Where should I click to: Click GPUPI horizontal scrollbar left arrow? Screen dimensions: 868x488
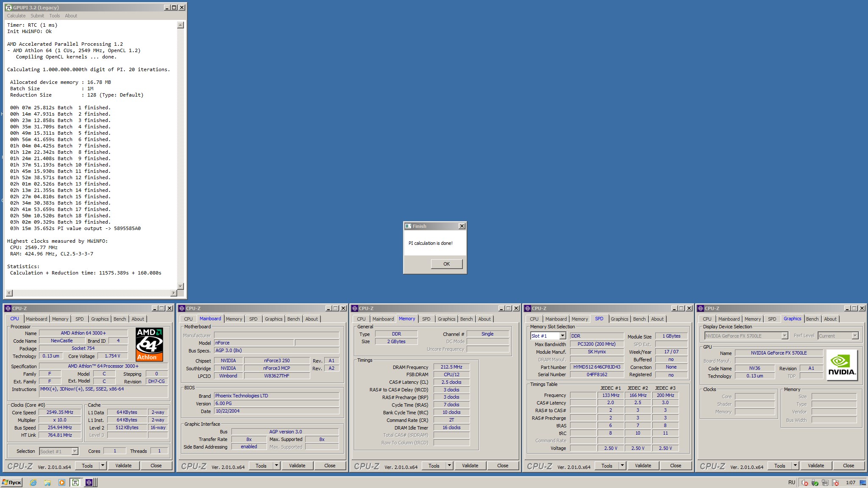click(x=9, y=293)
